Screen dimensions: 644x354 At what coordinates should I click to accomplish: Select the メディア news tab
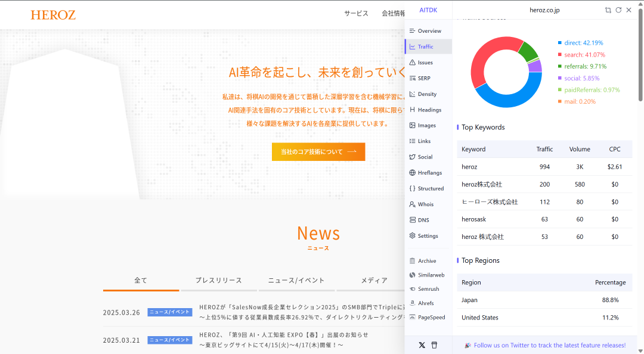374,281
